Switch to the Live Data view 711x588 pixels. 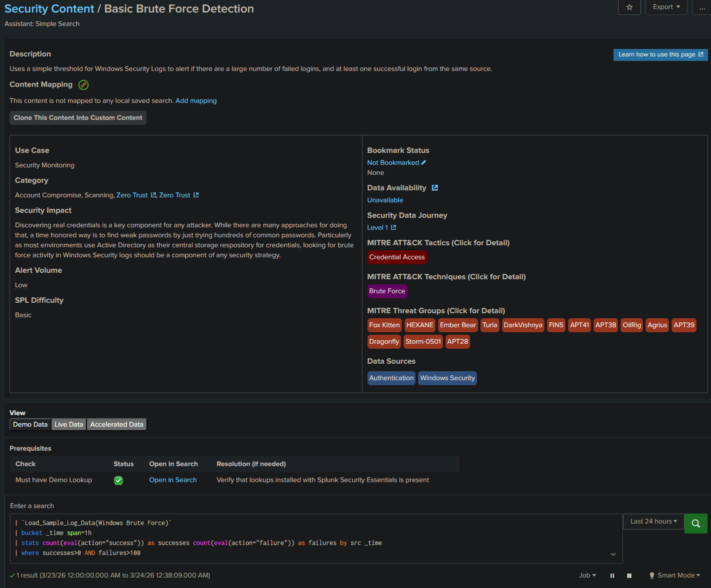[x=68, y=424]
